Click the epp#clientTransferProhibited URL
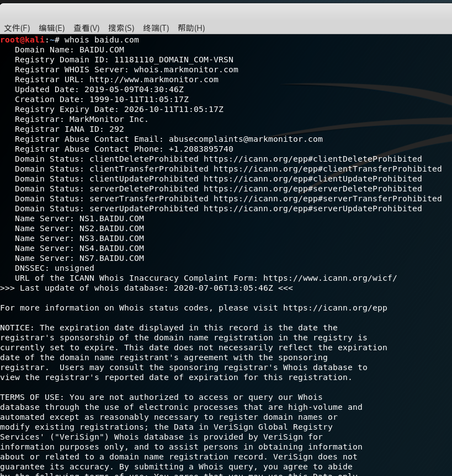The width and height of the screenshot is (452, 476). 327,169
